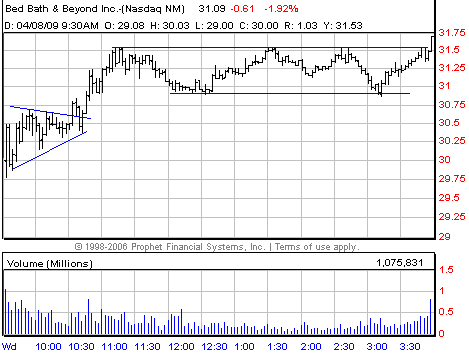Click the -1.92% percent change
The width and height of the screenshot is (469, 361).
(x=281, y=9)
